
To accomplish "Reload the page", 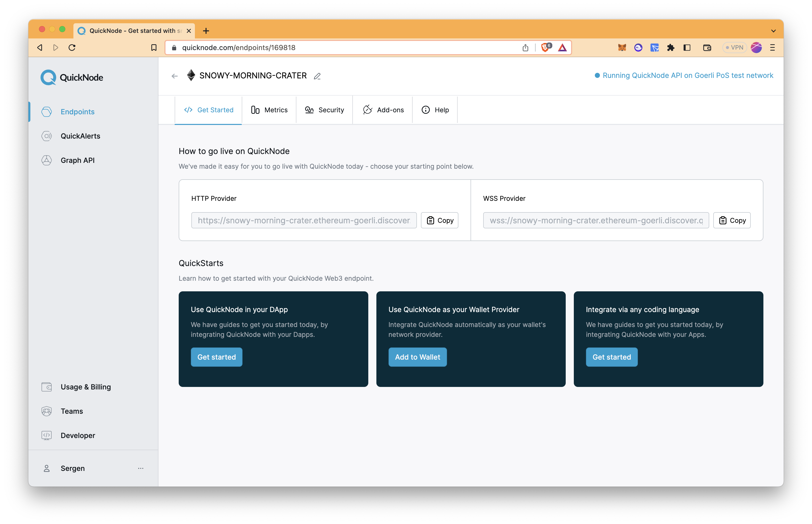I will point(72,48).
